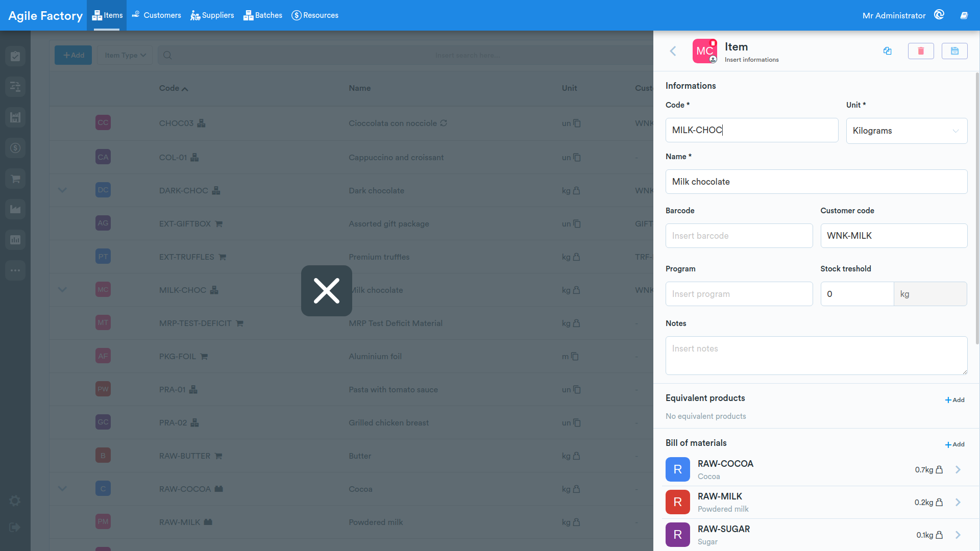Viewport: 980px width, 551px height.
Task: Open the gear settings icon in sidebar
Action: 15,501
